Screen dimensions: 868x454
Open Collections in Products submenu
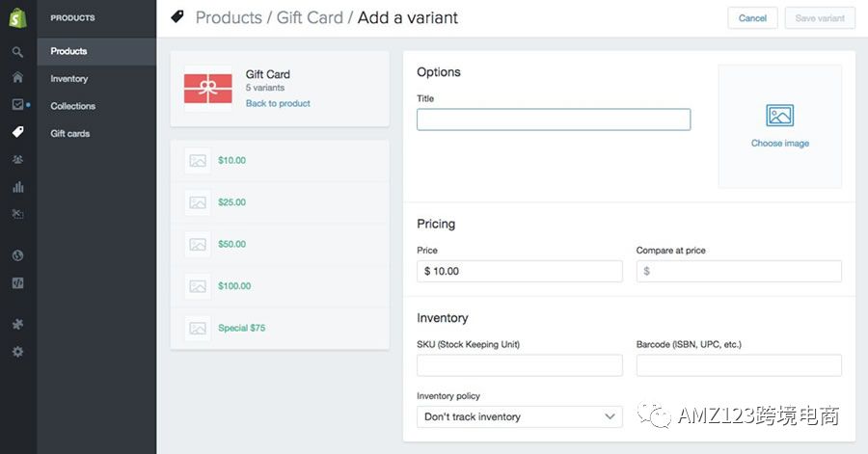point(73,106)
